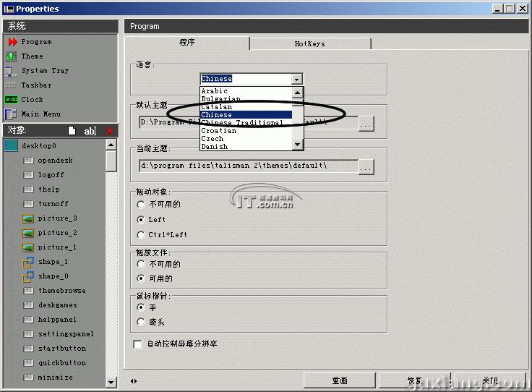Image resolution: width=532 pixels, height=392 pixels.
Task: Delete object with the red X icon
Action: pos(110,131)
